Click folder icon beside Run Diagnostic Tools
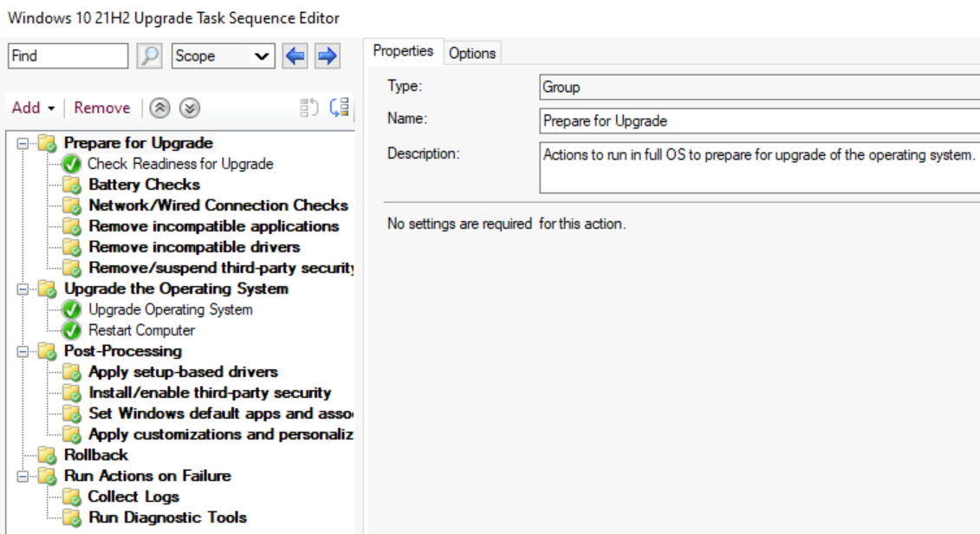The image size is (980, 534). pyautogui.click(x=72, y=518)
